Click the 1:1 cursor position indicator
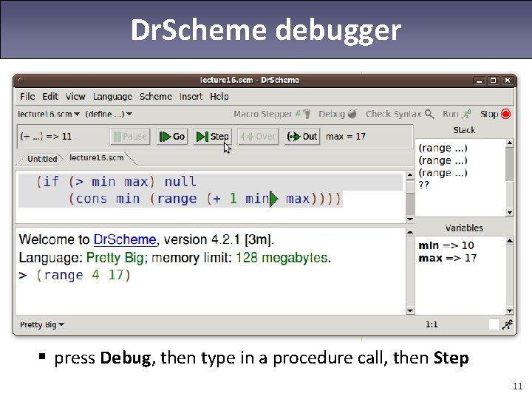 pyautogui.click(x=432, y=324)
